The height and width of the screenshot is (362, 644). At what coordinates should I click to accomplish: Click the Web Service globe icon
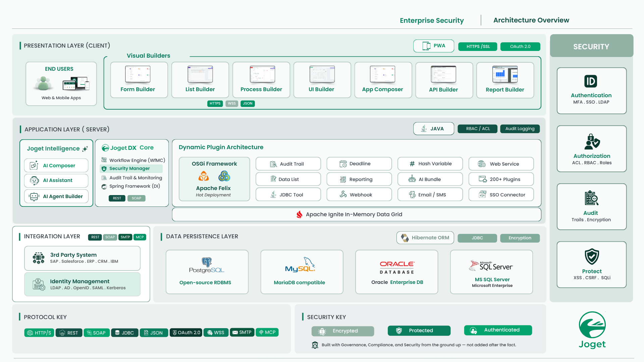click(482, 164)
